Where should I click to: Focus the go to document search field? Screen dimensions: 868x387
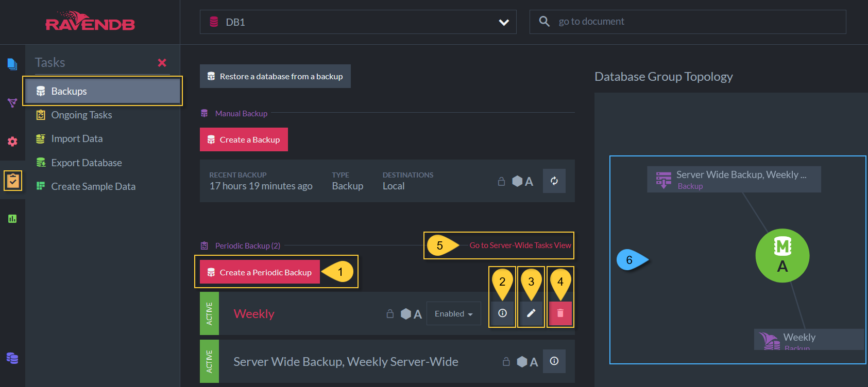pyautogui.click(x=688, y=22)
